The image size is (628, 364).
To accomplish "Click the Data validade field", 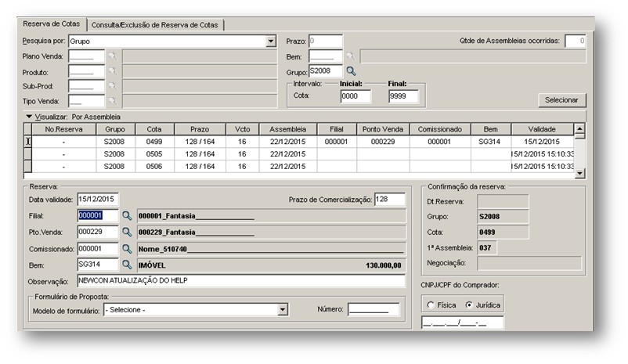I will pyautogui.click(x=98, y=200).
